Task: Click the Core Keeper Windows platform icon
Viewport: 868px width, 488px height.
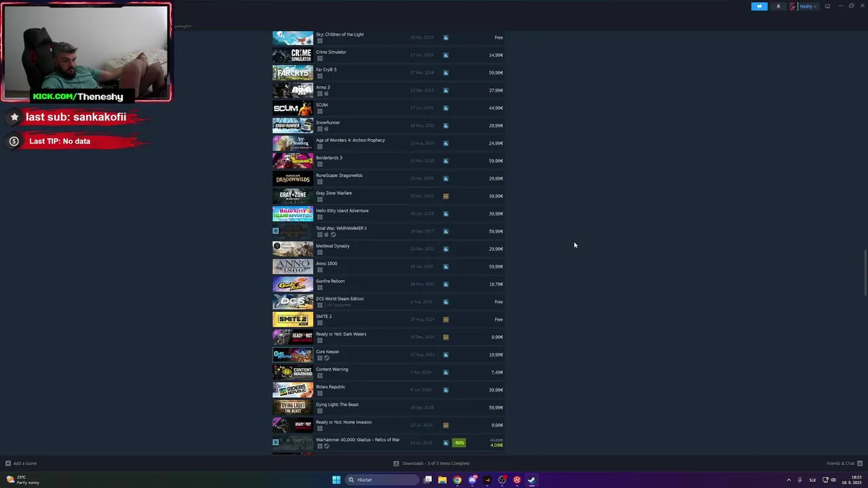Action: click(x=320, y=358)
